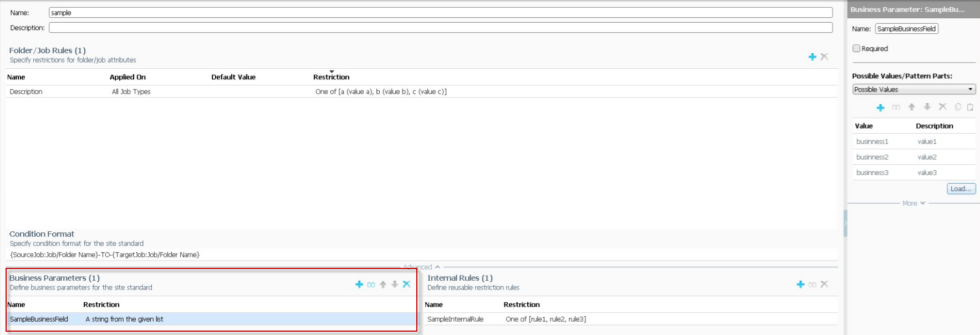Move Business Parameter up

coord(382,284)
